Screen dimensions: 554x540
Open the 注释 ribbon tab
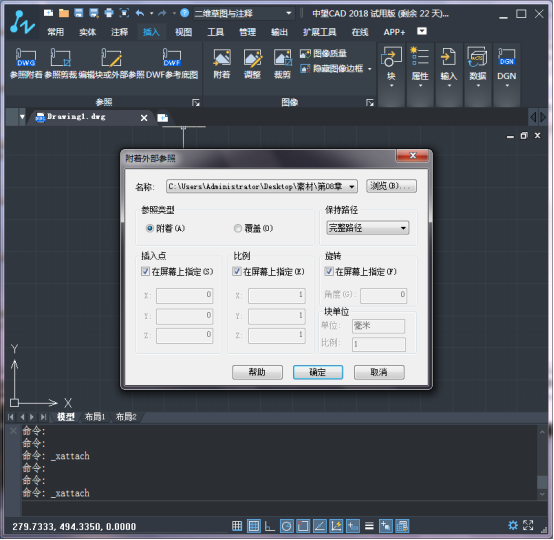[x=119, y=32]
